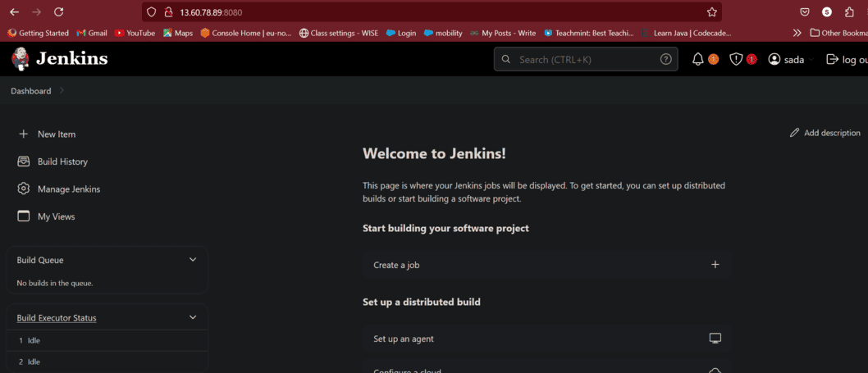Open the mobility bookmark
This screenshot has width=868, height=373.
[x=443, y=34]
